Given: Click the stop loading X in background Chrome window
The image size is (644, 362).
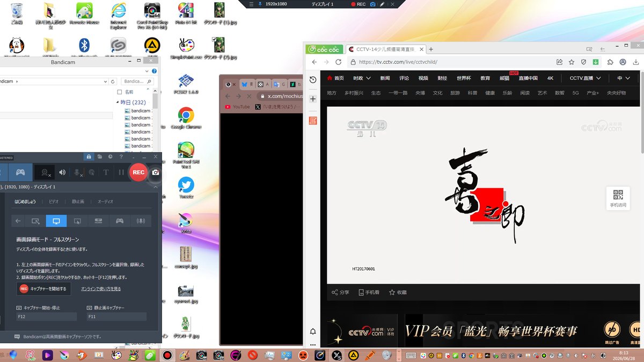Looking at the screenshot, I should (248, 96).
